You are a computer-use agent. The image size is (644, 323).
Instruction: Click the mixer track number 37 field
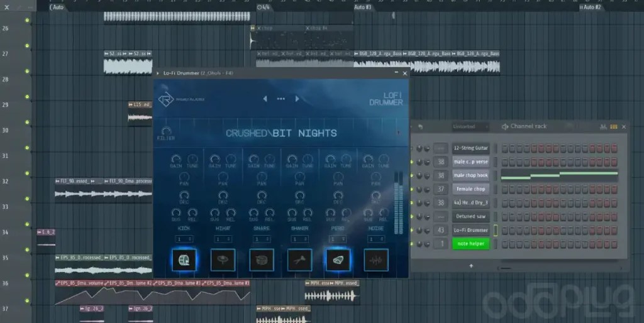click(441, 189)
